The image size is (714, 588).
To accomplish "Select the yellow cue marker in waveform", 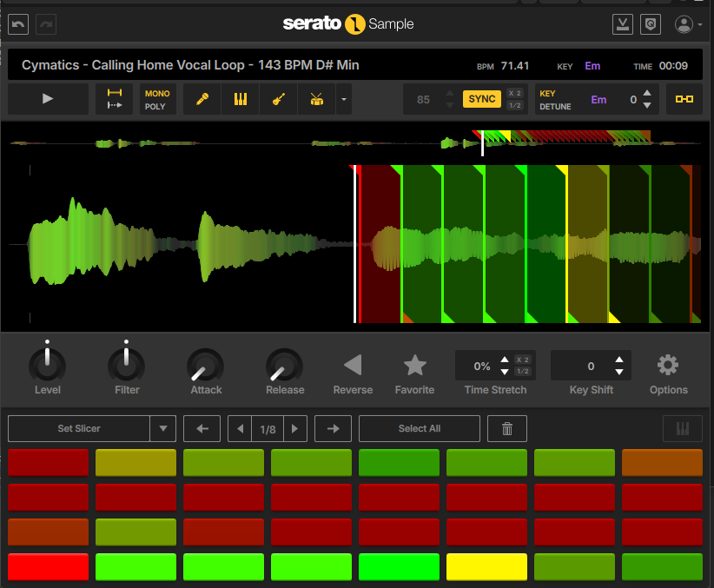I will [x=567, y=244].
